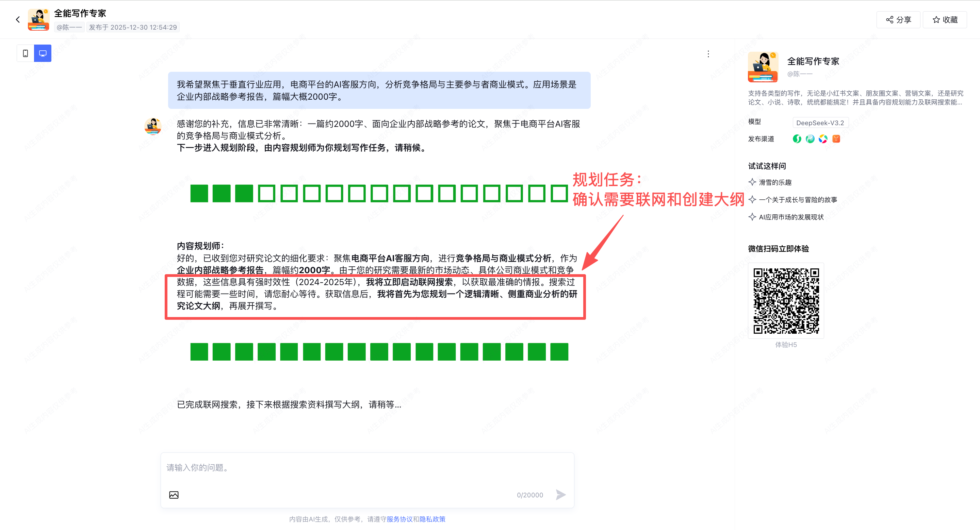Image resolution: width=980 pixels, height=530 pixels.
Task: Click the publish date 2025-12-30 tag
Action: coord(133,27)
